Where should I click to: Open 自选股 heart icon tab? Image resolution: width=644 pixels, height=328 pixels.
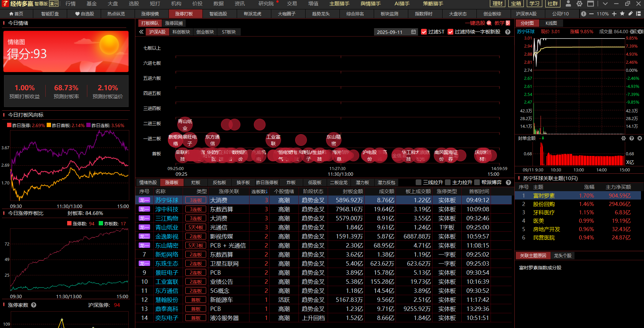pyautogui.click(x=84, y=14)
